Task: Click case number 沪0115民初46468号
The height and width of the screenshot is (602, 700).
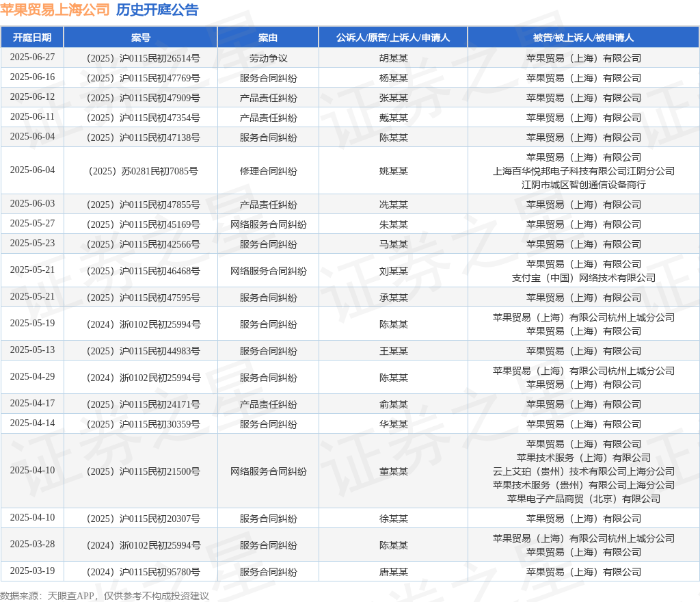Action: click(160, 271)
